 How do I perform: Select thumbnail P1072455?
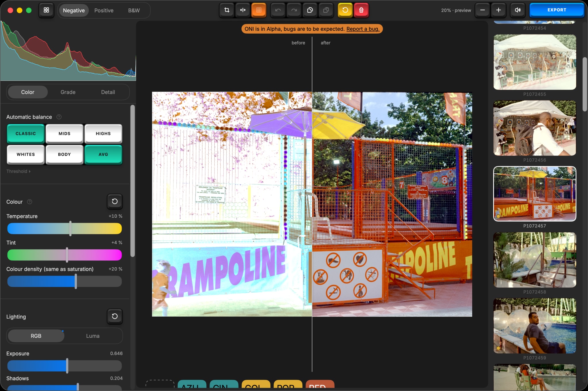535,62
